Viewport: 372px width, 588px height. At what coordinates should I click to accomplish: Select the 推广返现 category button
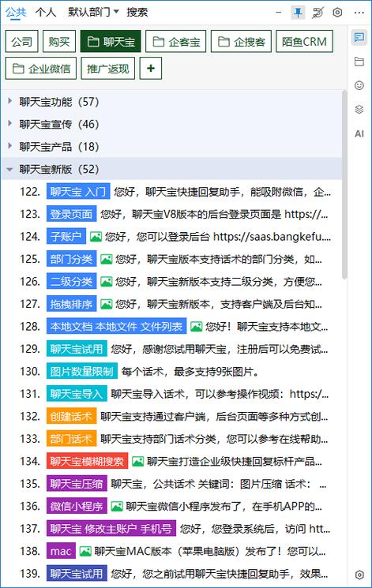click(x=107, y=68)
